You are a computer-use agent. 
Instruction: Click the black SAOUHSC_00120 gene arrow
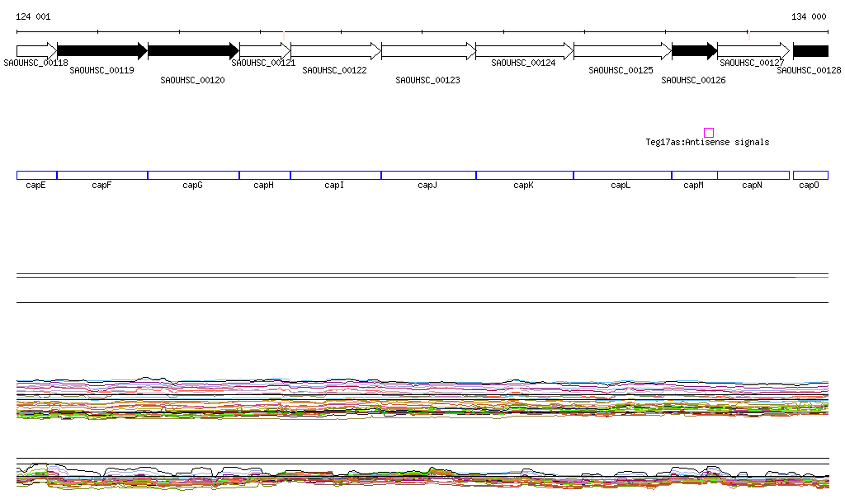coord(193,51)
